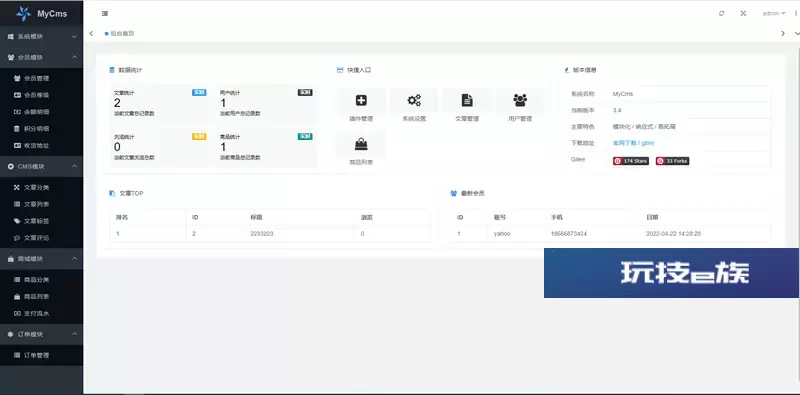This screenshot has width=800, height=395.
Task: Click the 174 Stars Gitee badge
Action: 631,161
